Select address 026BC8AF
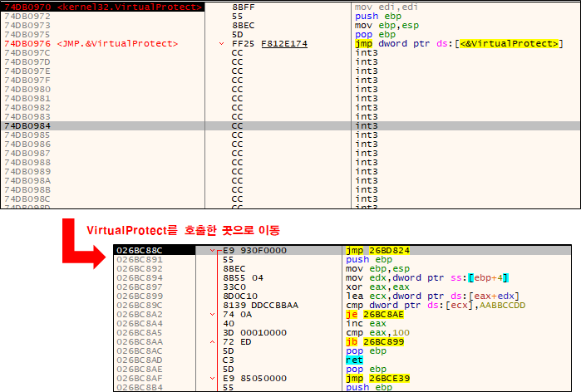This screenshot has width=581, height=392. [x=139, y=379]
